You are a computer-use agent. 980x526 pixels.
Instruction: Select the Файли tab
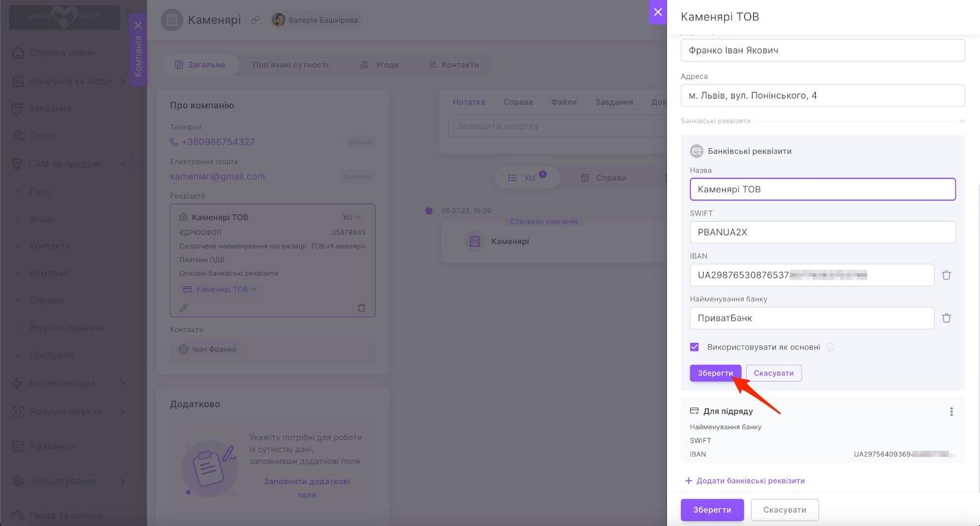click(564, 102)
